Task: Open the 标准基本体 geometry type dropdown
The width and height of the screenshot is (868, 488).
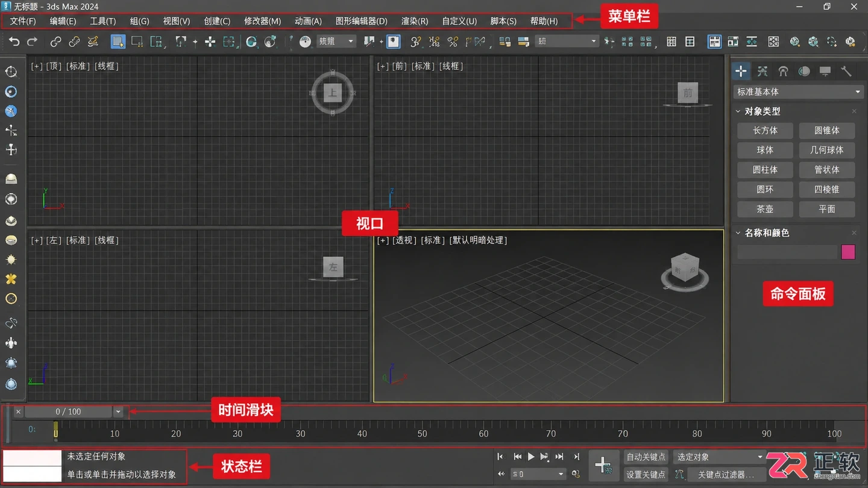Action: coord(799,92)
